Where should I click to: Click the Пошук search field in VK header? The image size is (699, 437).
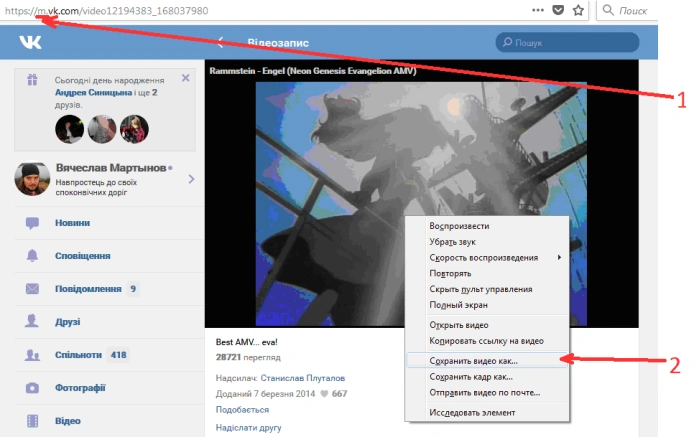pyautogui.click(x=567, y=42)
